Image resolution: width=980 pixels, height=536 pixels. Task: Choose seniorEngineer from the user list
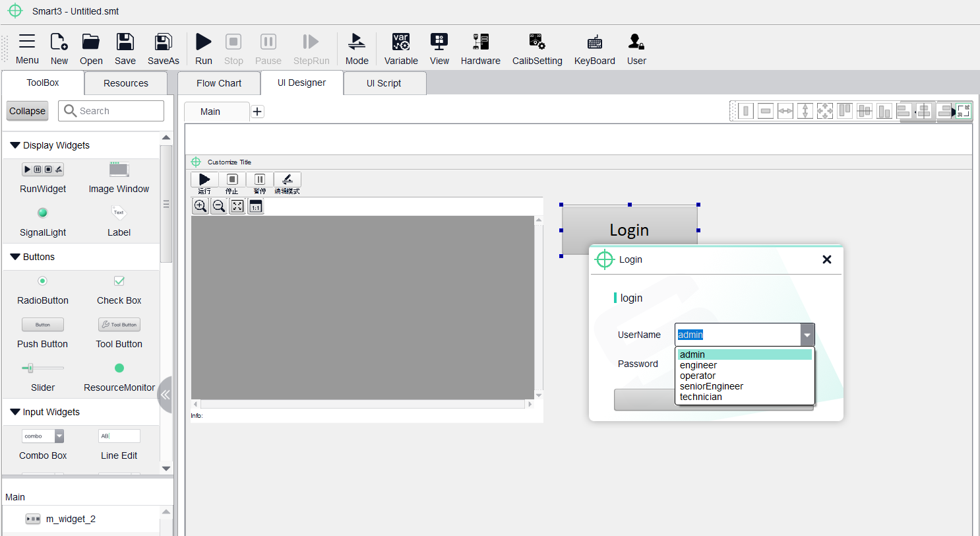pos(745,386)
